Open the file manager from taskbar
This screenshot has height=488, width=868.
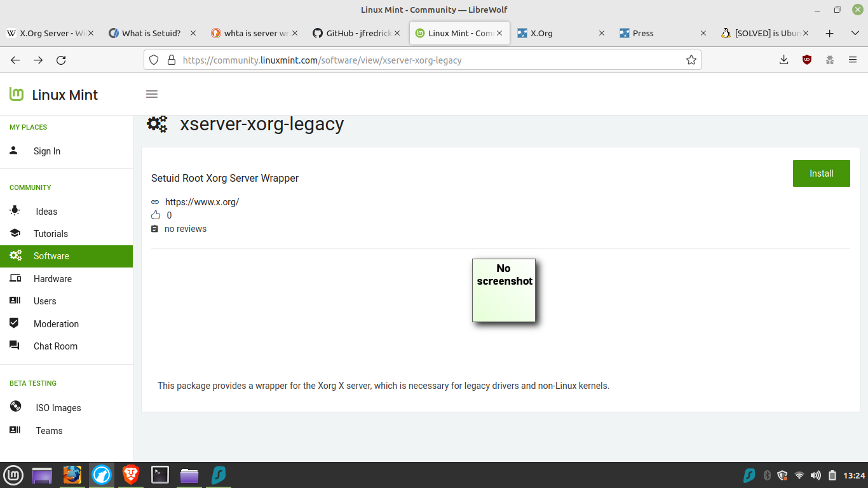(189, 475)
